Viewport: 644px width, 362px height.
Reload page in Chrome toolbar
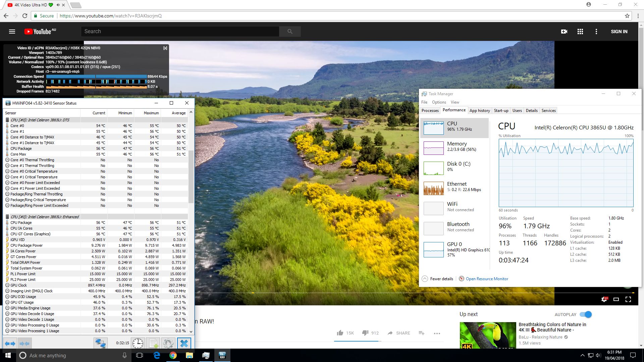click(25, 16)
